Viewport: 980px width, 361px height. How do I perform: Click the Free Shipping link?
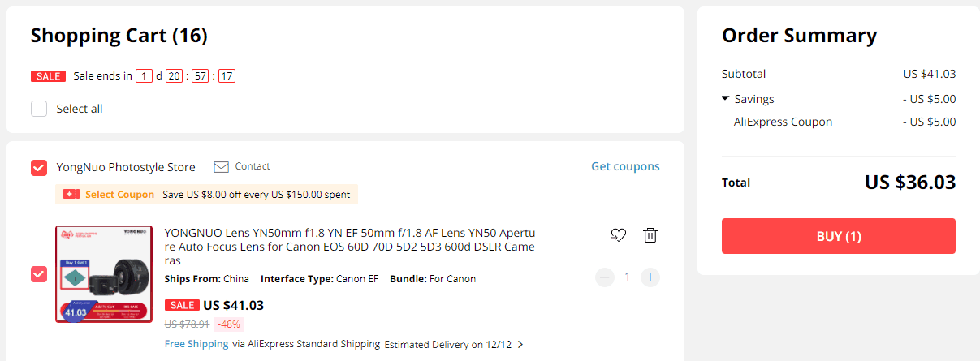click(196, 344)
